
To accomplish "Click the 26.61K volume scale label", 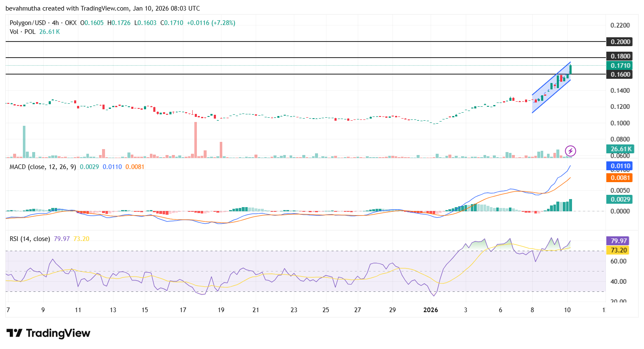I will (619, 149).
